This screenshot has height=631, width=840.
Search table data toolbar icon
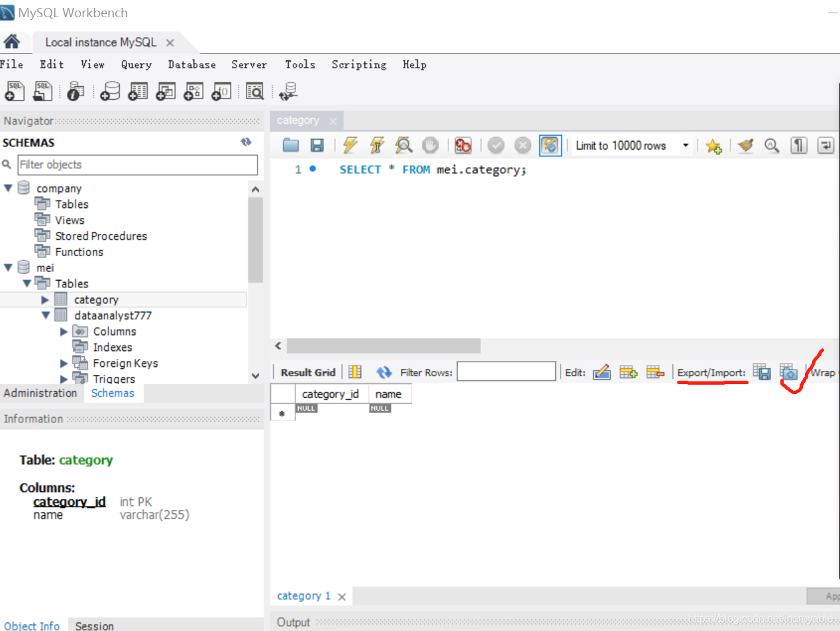coord(254,91)
